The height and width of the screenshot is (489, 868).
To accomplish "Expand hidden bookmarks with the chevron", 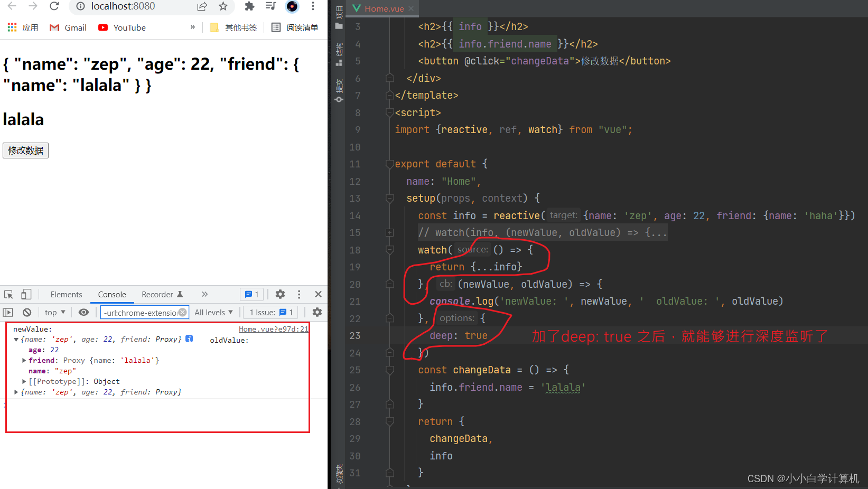I will tap(192, 27).
